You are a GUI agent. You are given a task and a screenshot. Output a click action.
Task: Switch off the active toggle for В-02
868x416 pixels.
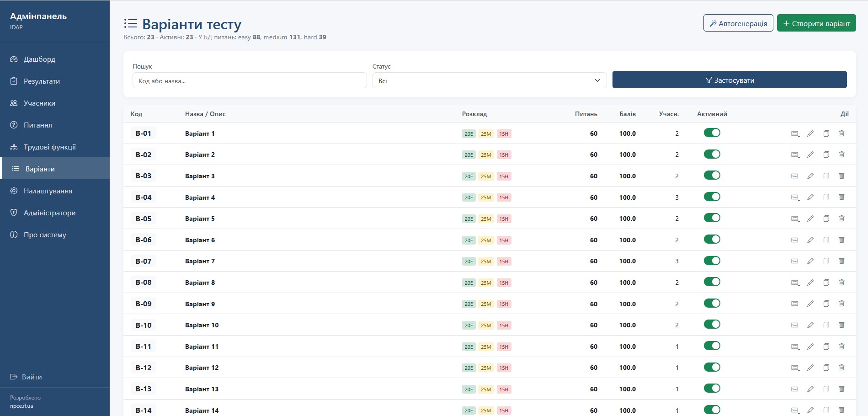click(x=712, y=154)
